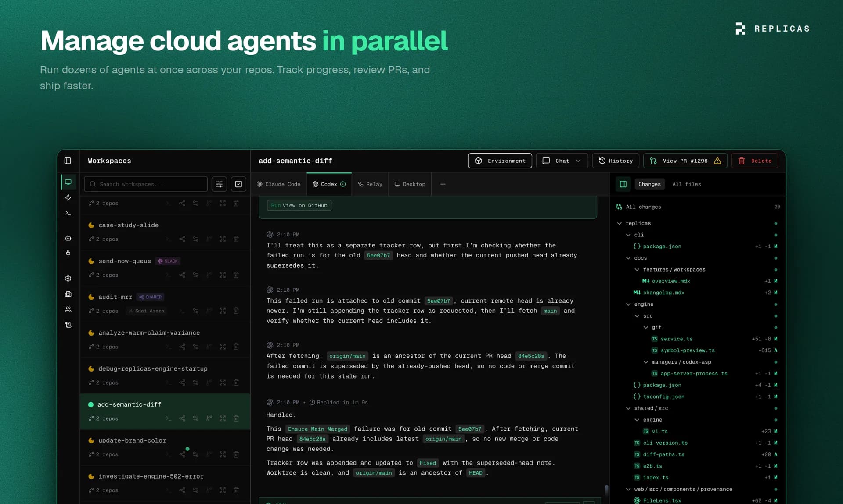The height and width of the screenshot is (504, 843).
Task: Open diff-paths.ts in changes tree
Action: (x=663, y=454)
